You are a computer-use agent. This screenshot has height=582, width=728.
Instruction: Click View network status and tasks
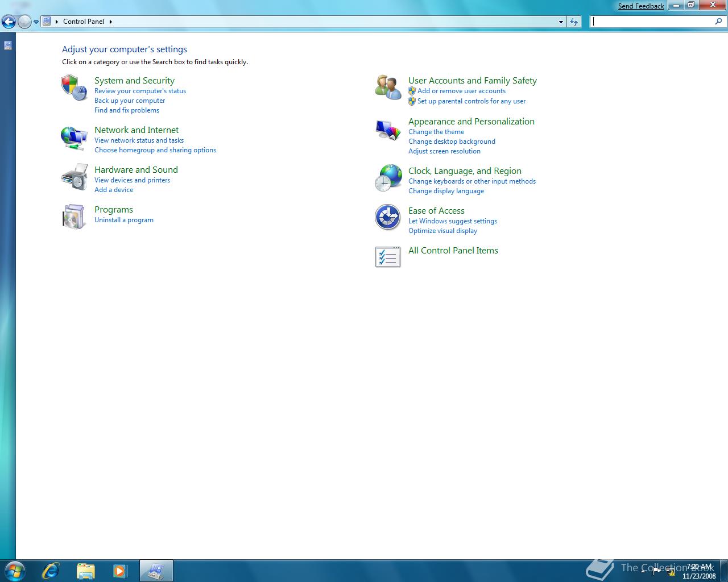click(x=139, y=140)
